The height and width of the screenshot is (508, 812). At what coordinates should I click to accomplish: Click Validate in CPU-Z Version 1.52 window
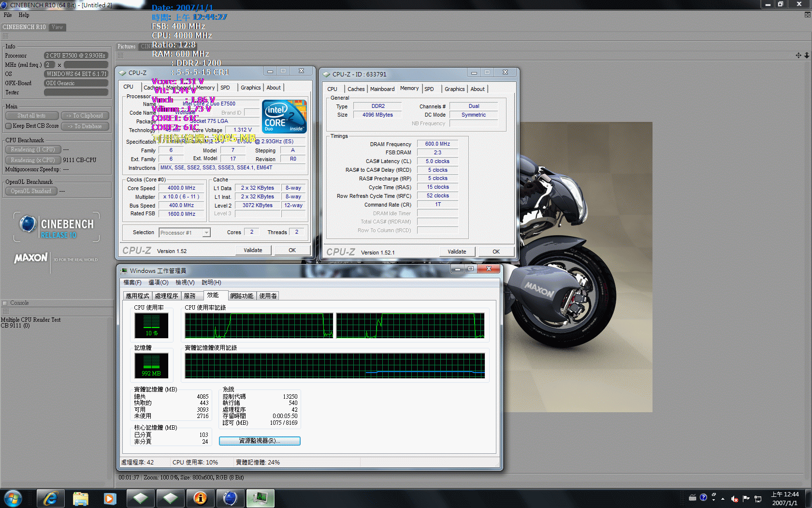point(253,250)
